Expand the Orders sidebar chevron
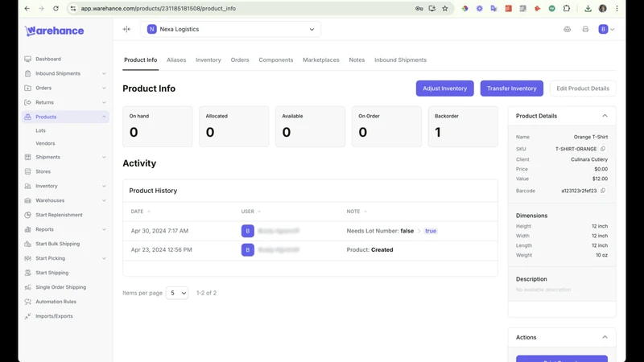644x362 pixels. coord(104,88)
